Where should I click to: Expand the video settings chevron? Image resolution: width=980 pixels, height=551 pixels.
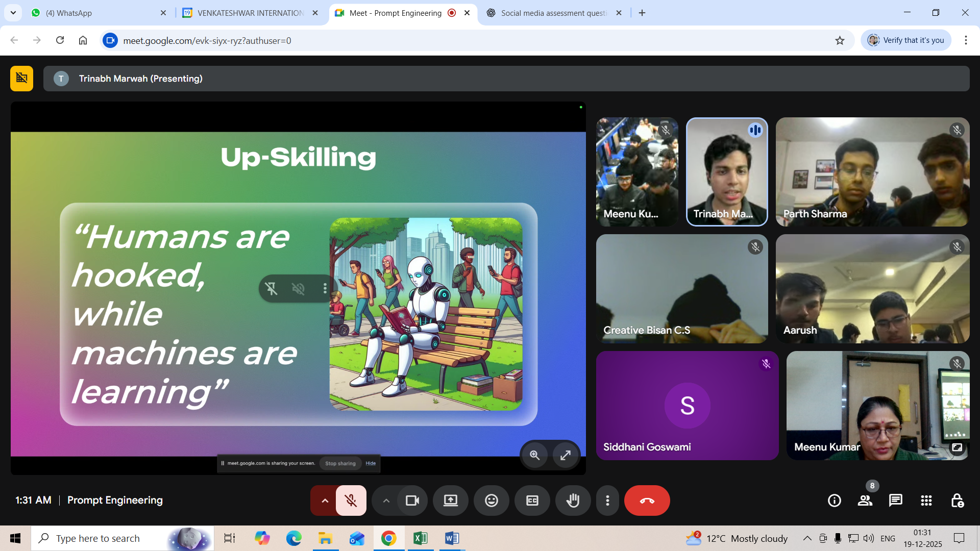[386, 500]
